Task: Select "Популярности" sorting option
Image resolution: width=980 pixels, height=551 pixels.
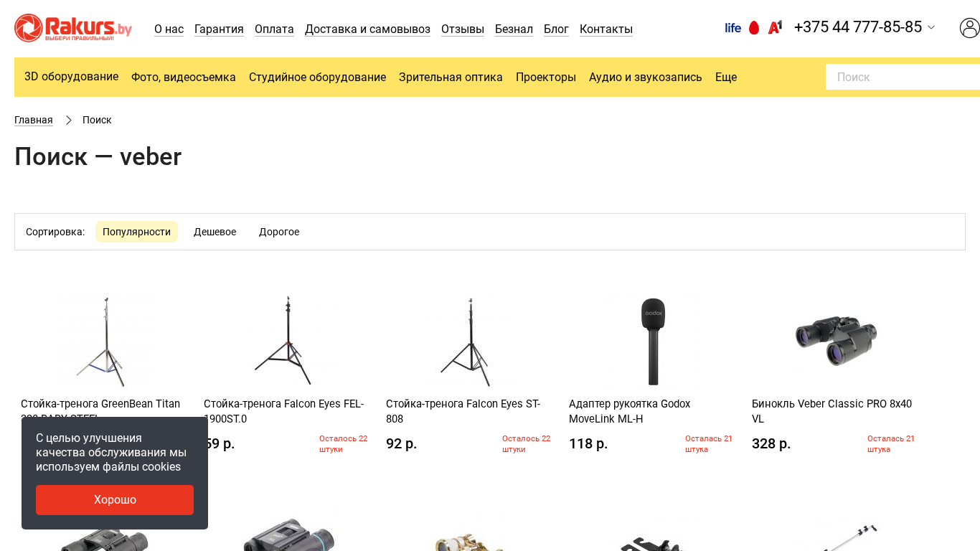Action: [136, 232]
